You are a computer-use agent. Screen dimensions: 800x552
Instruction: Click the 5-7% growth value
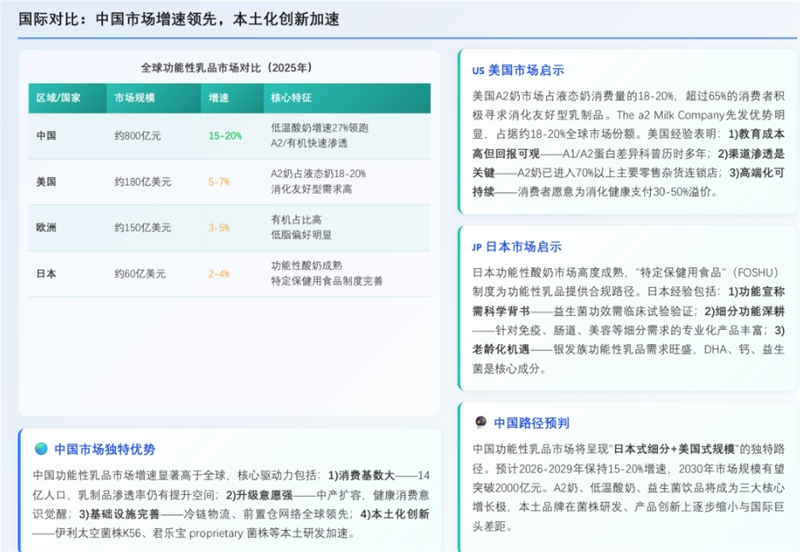coord(219,182)
